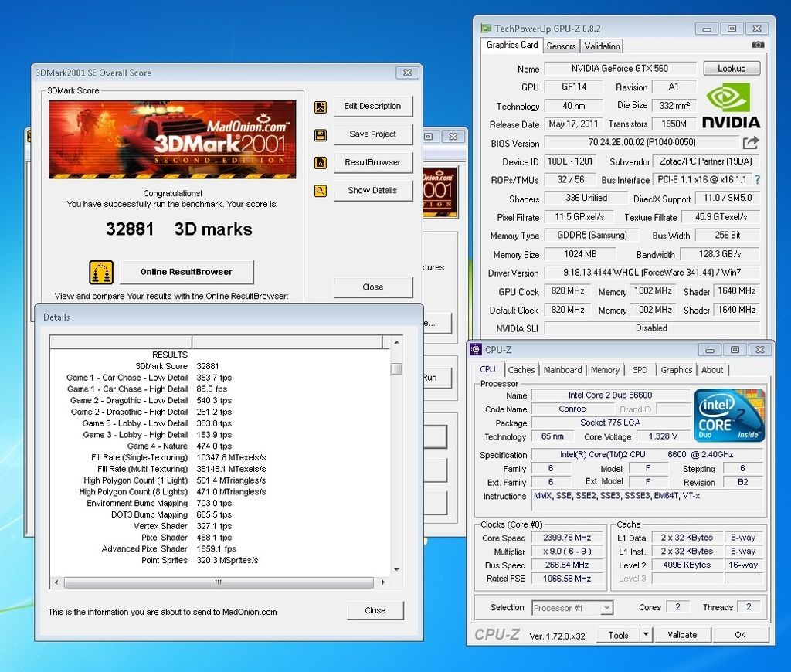Click the BIOS export share icon
Image resolution: width=791 pixels, height=672 pixels.
(x=750, y=143)
